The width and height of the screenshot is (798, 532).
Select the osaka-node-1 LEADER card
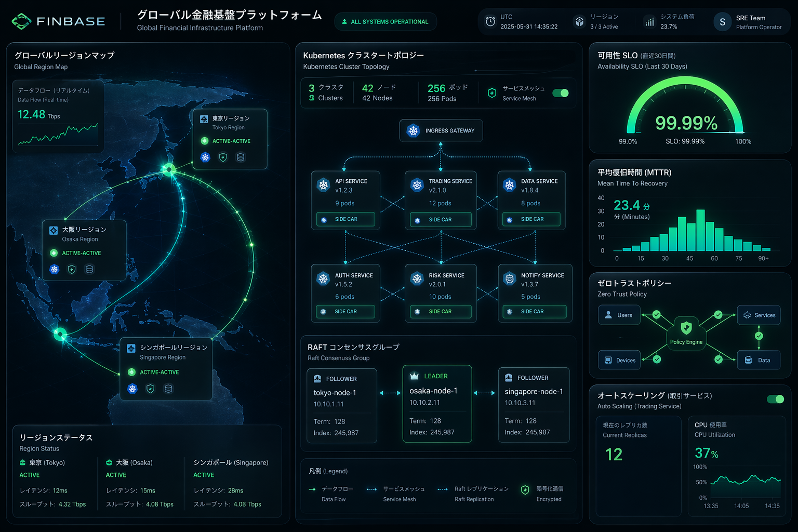pyautogui.click(x=437, y=404)
